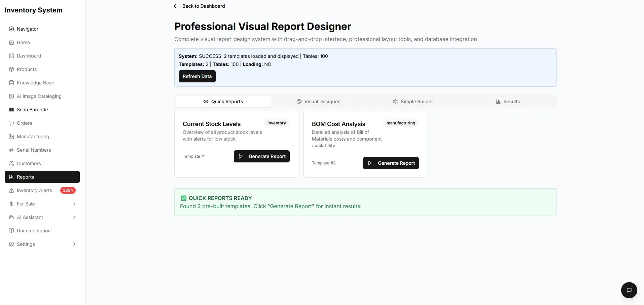Image resolution: width=644 pixels, height=305 pixels.
Task: Click play icon on Current Stock Levels
Action: [x=241, y=156]
